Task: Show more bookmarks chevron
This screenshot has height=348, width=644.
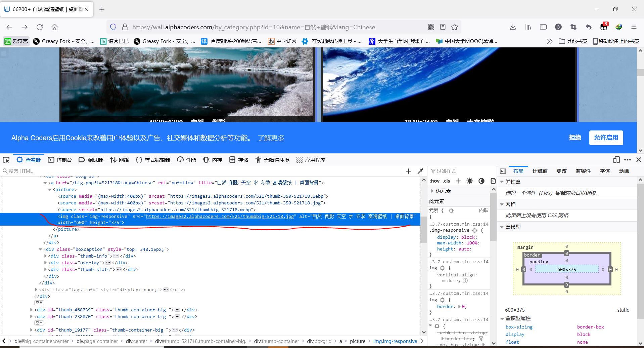Action: tap(550, 41)
